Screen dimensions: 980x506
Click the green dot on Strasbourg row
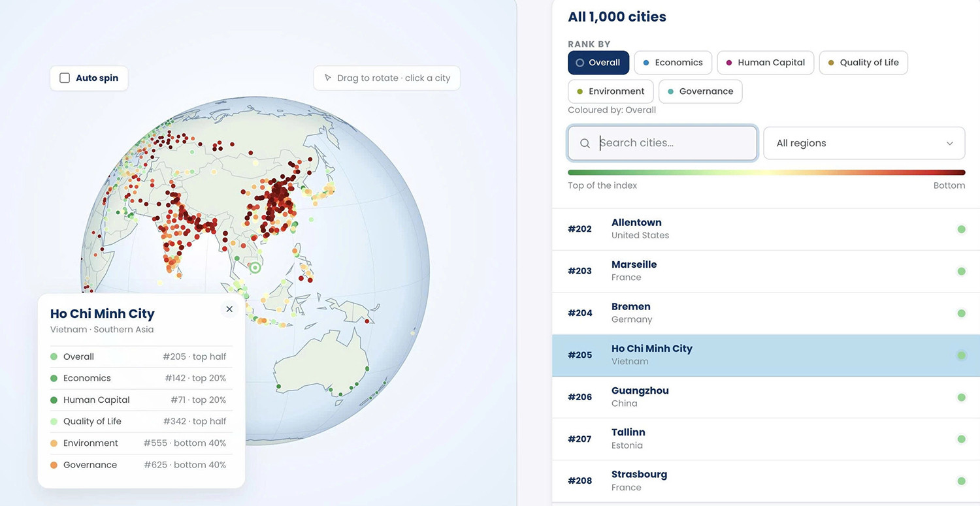[961, 481]
